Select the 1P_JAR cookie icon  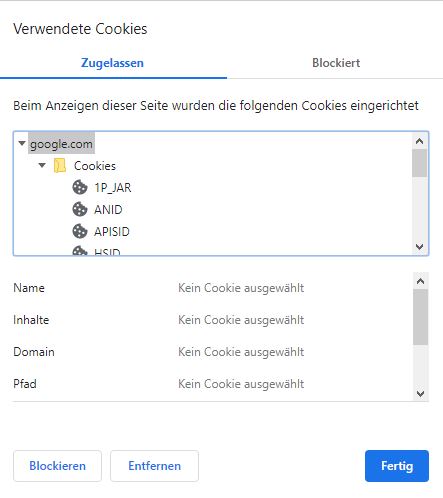[80, 188]
